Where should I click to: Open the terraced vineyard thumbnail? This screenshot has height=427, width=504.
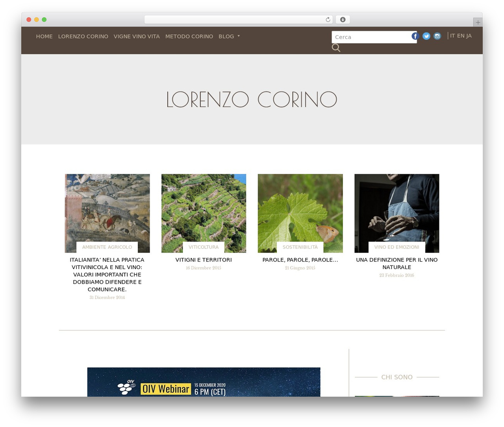coord(204,213)
